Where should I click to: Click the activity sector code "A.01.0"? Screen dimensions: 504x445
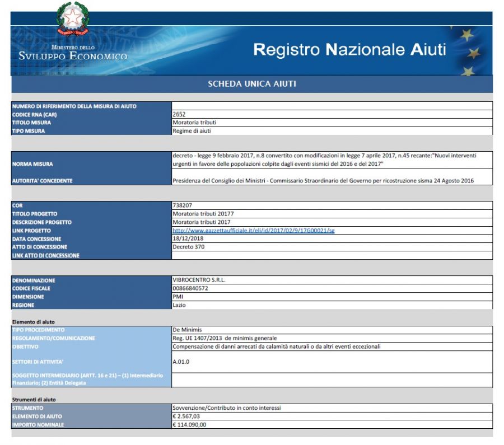(x=181, y=362)
